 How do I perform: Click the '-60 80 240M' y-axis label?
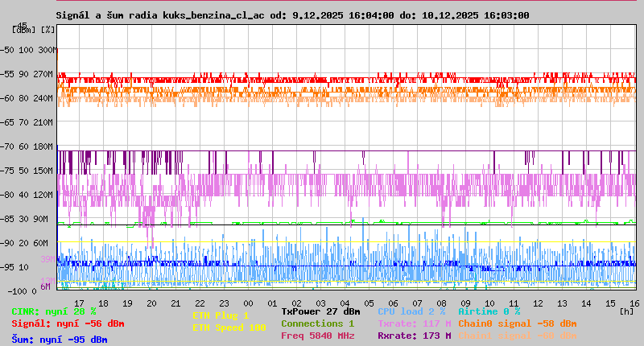27,98
